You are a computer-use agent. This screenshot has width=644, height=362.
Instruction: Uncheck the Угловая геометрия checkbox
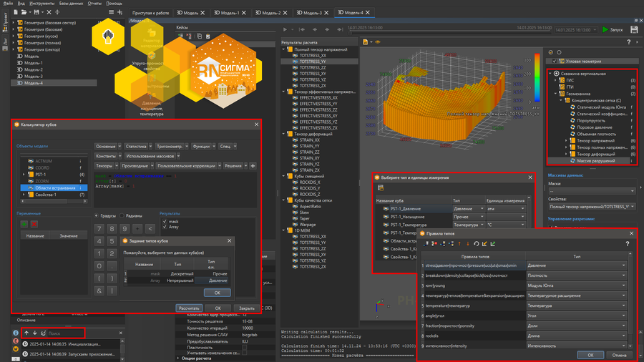(x=554, y=62)
